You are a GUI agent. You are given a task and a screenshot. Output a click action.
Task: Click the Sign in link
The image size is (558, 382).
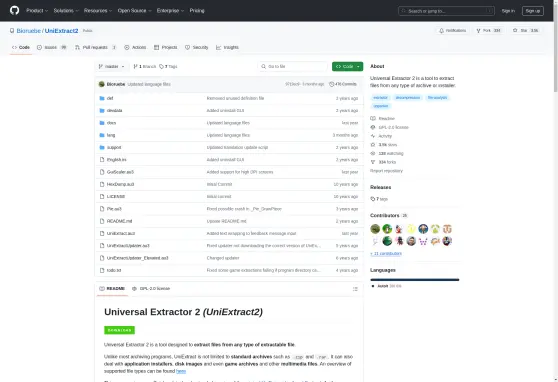(x=508, y=11)
